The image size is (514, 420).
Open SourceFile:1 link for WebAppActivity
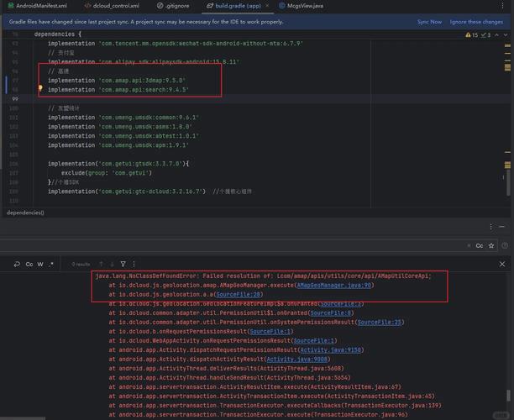[x=314, y=341]
